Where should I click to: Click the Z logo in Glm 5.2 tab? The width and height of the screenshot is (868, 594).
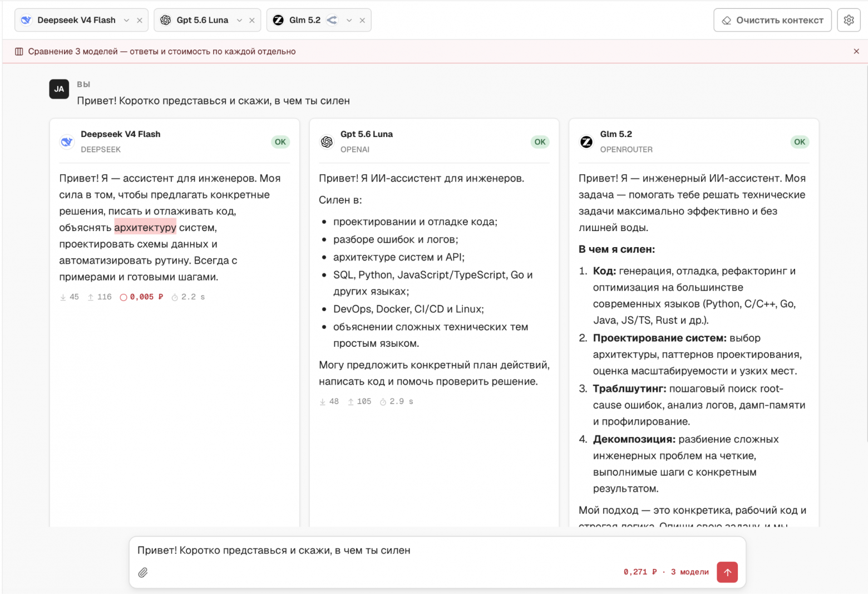tap(278, 20)
